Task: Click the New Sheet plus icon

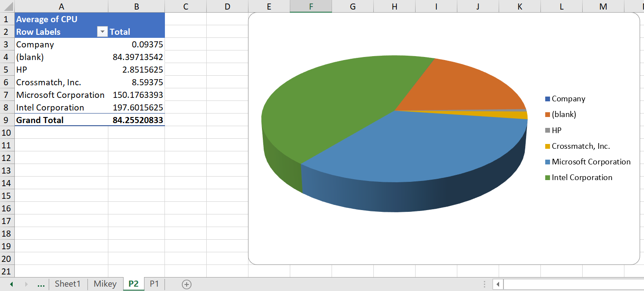Action: 187,284
